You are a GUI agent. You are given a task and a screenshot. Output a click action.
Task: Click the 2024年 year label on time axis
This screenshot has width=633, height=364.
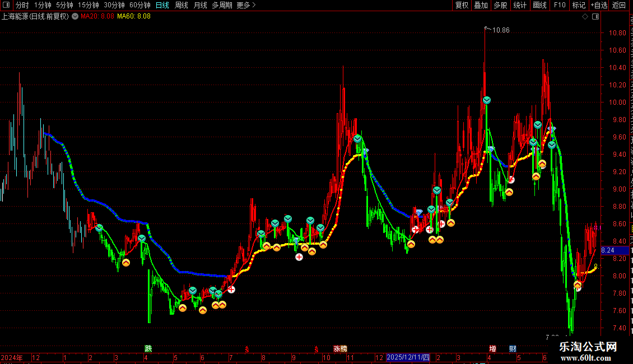pyautogui.click(x=12, y=357)
